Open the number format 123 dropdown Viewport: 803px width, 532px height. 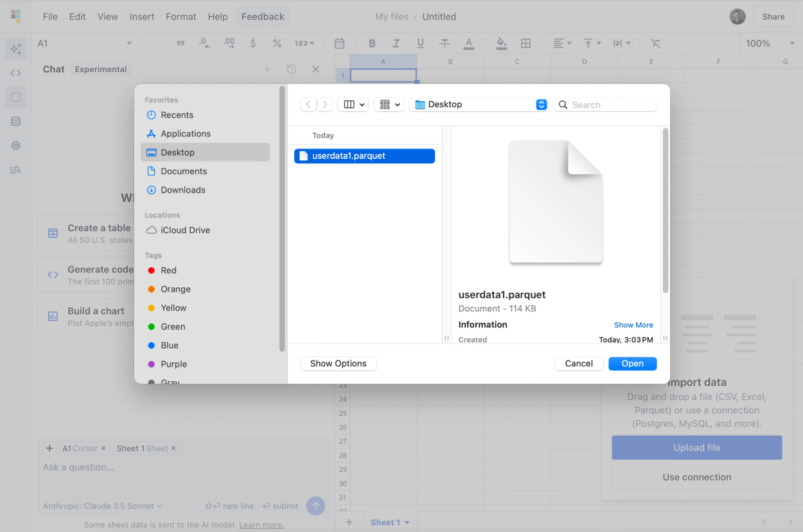[304, 43]
